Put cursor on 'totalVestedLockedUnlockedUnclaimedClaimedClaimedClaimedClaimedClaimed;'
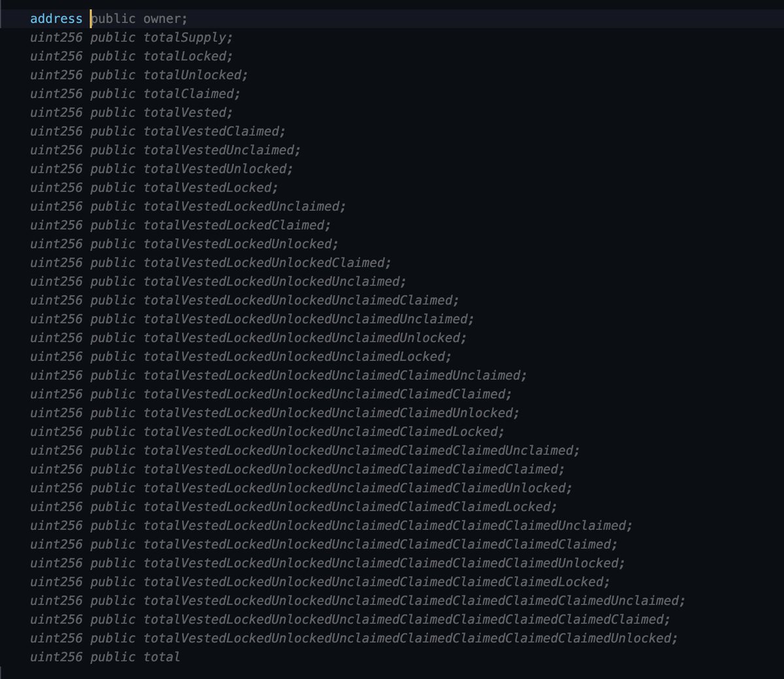784x679 pixels. click(407, 619)
